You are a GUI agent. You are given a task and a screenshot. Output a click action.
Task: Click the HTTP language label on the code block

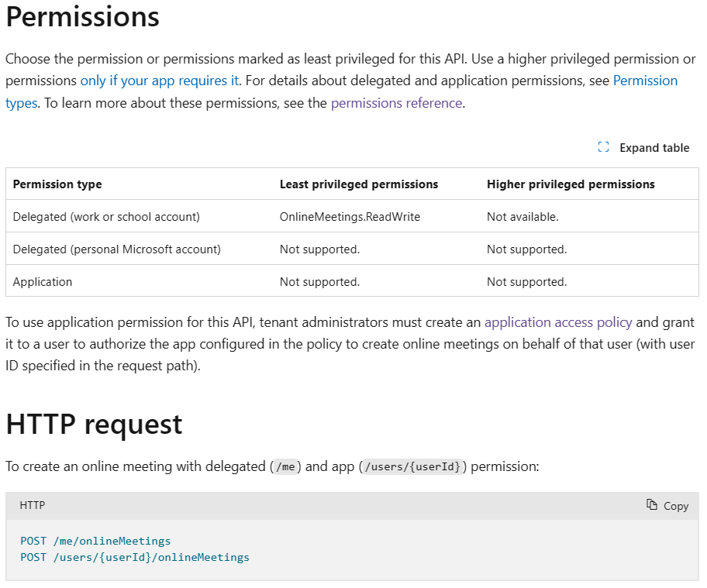click(x=33, y=505)
